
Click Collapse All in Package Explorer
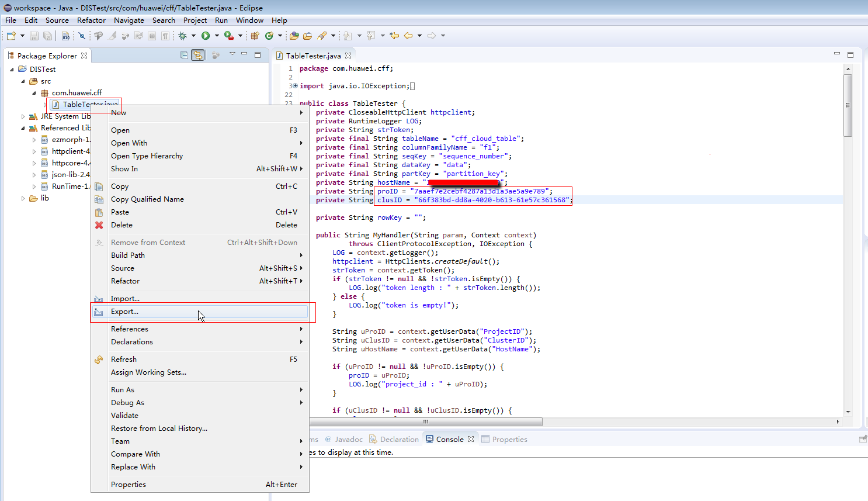[185, 55]
